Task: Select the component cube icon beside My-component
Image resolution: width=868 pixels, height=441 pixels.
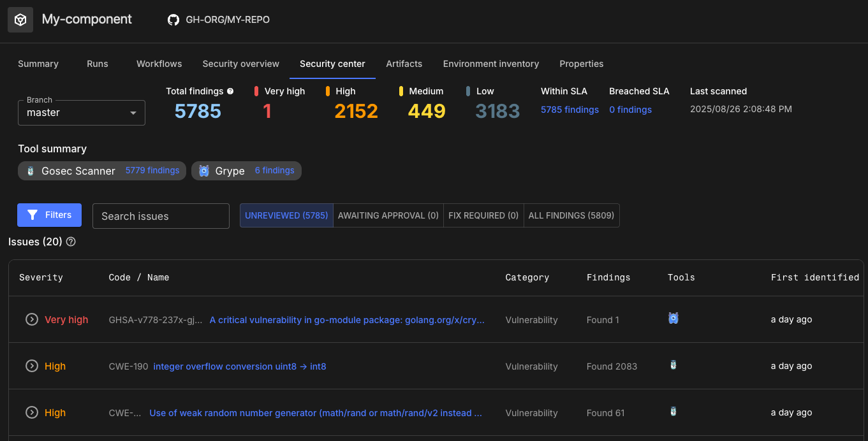Action: [x=20, y=20]
